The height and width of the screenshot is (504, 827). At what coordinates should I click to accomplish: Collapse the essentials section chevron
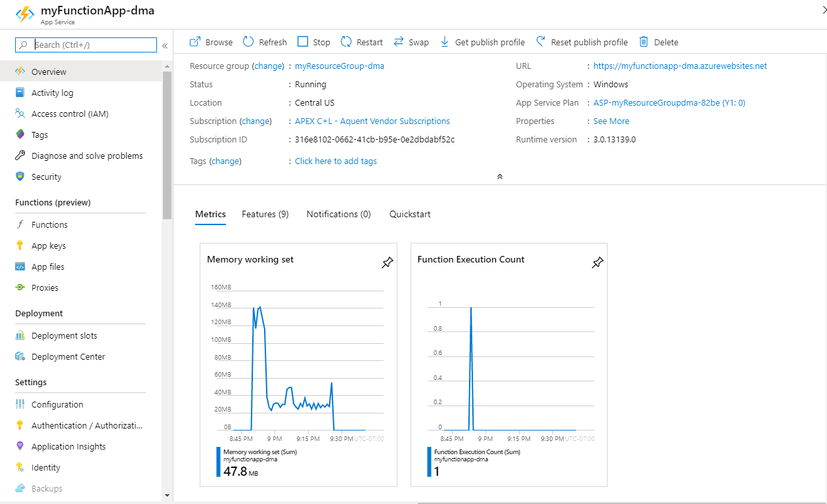tap(500, 177)
